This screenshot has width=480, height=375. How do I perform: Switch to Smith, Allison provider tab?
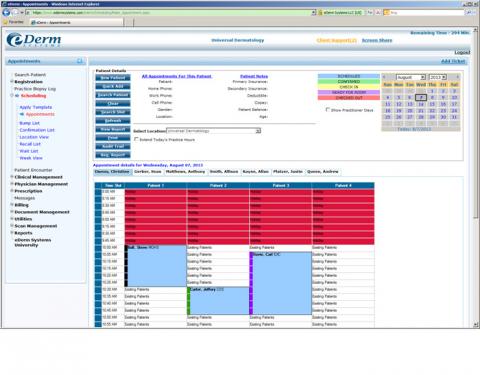tap(224, 172)
